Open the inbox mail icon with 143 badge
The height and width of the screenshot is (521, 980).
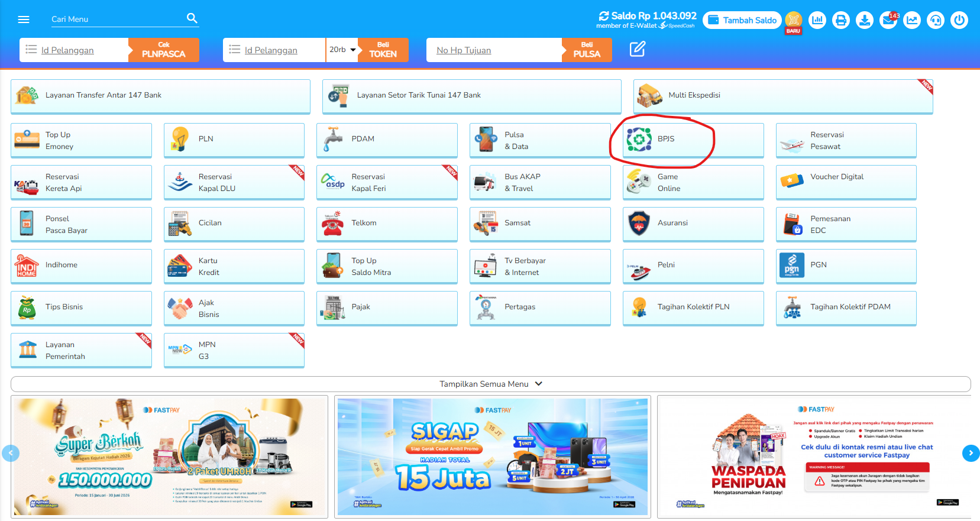point(888,20)
